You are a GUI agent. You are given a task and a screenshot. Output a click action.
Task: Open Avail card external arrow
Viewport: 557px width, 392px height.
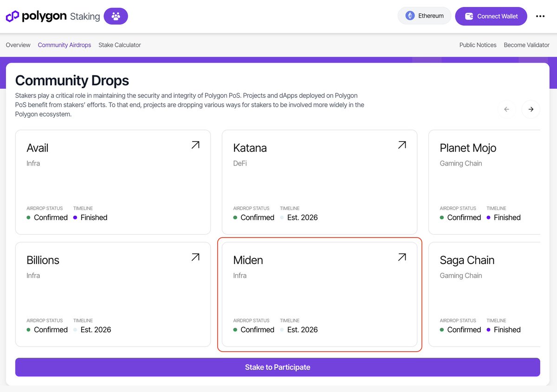tap(195, 145)
